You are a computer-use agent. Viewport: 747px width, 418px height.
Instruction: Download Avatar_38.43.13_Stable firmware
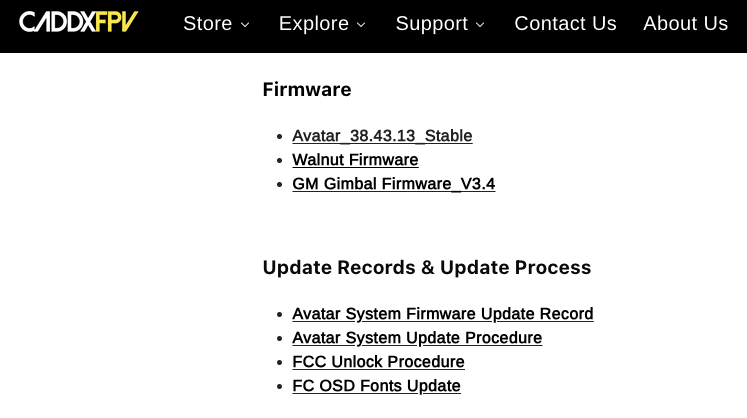click(382, 136)
